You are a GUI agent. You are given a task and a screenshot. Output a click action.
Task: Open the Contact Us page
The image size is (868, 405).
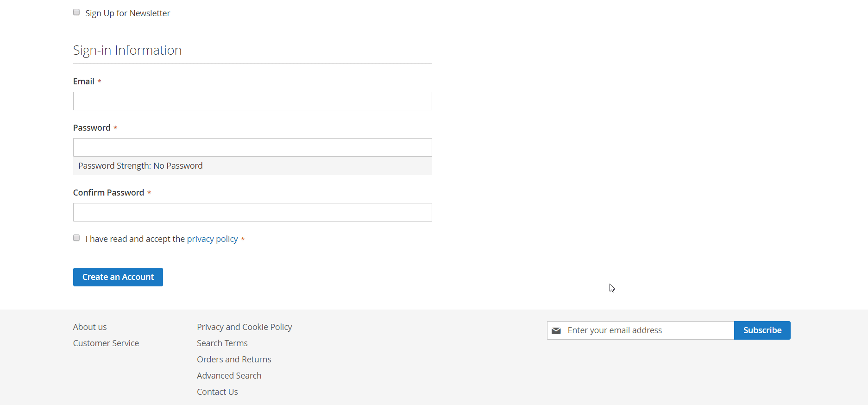point(217,392)
